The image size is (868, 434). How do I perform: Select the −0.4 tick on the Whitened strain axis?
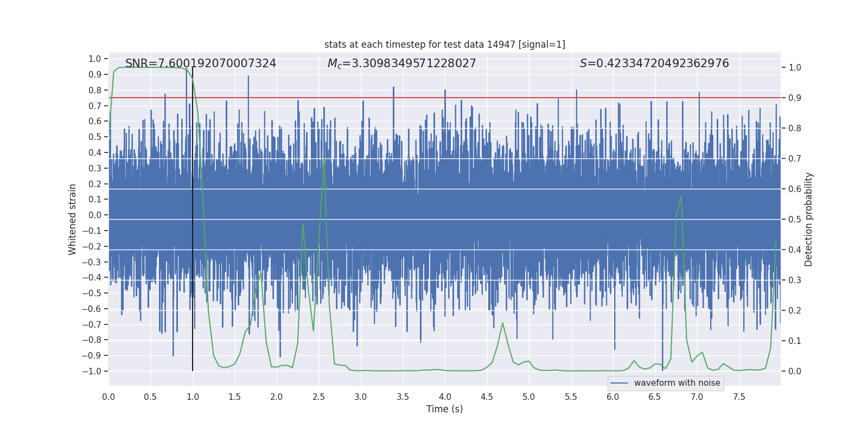(x=92, y=277)
